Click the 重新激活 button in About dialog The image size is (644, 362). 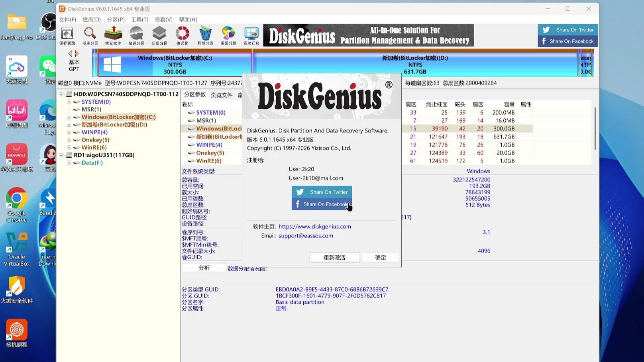tap(334, 258)
